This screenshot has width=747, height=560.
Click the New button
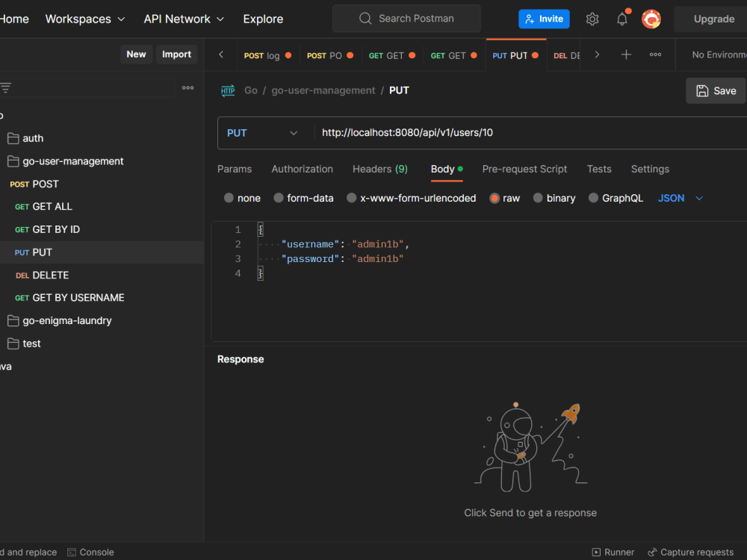point(136,55)
